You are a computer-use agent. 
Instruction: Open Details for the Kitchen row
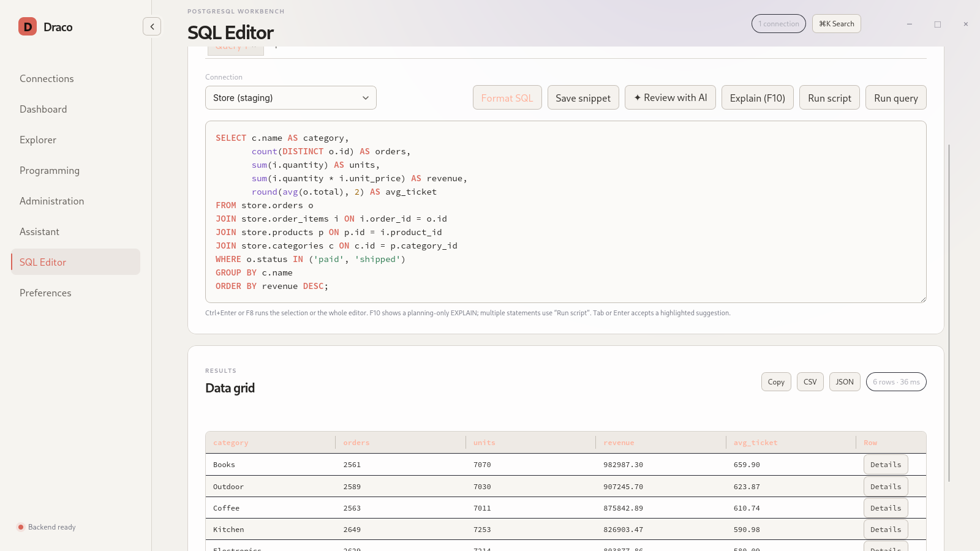pos(886,530)
